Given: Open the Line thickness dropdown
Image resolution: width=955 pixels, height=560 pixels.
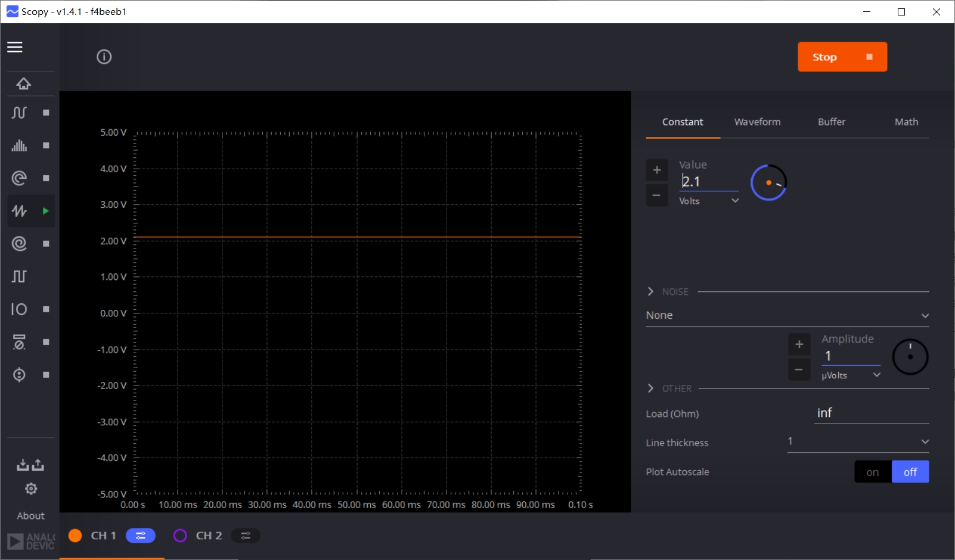Looking at the screenshot, I should (858, 441).
